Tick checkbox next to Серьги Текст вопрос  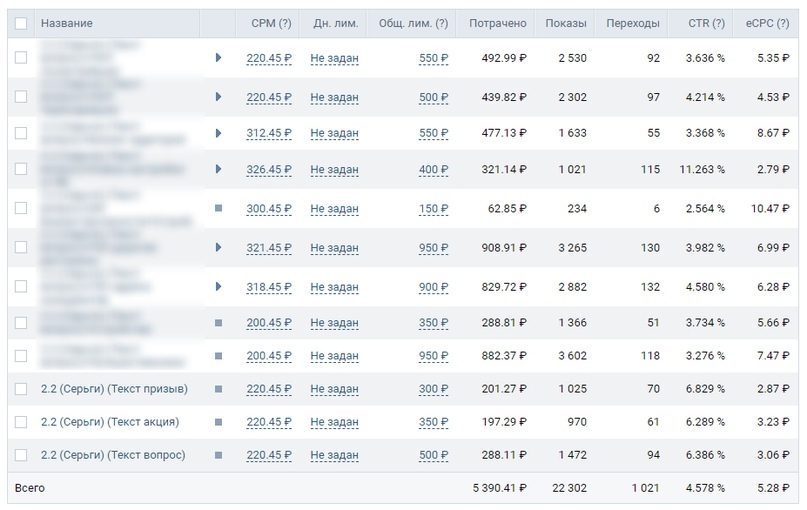pos(21,455)
